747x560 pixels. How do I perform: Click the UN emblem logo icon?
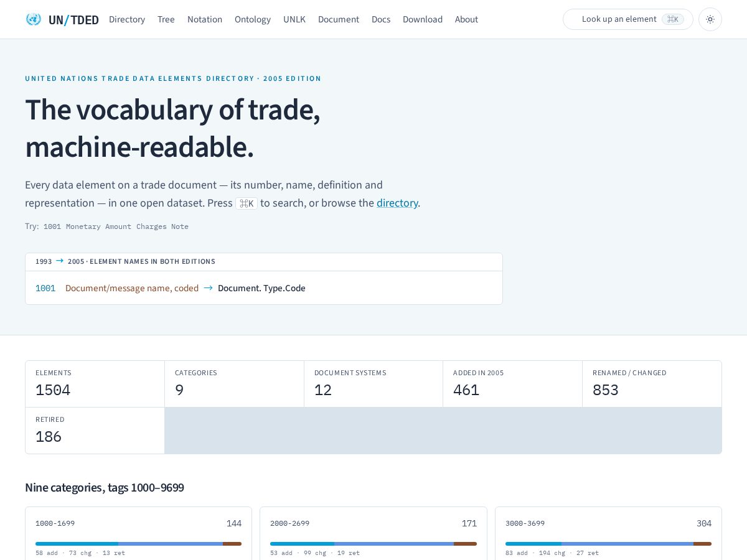[x=34, y=19]
